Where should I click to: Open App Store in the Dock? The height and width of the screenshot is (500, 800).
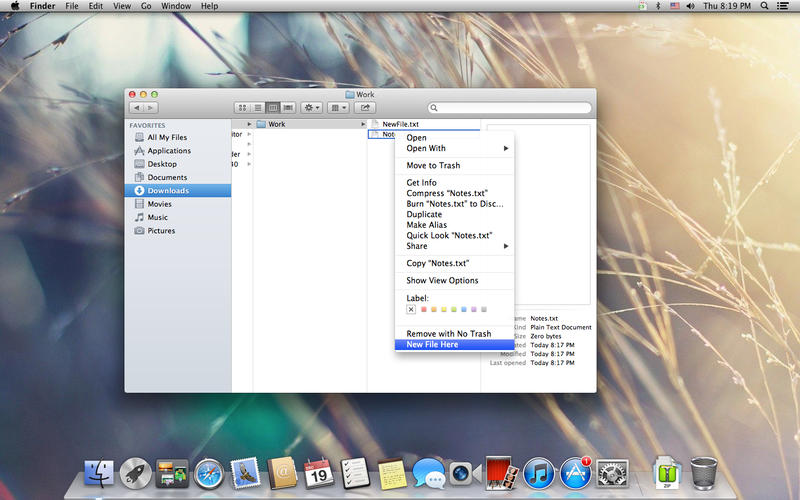point(576,473)
